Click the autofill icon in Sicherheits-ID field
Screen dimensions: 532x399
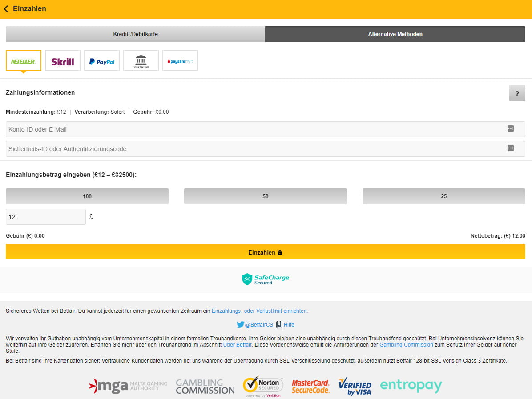click(511, 148)
